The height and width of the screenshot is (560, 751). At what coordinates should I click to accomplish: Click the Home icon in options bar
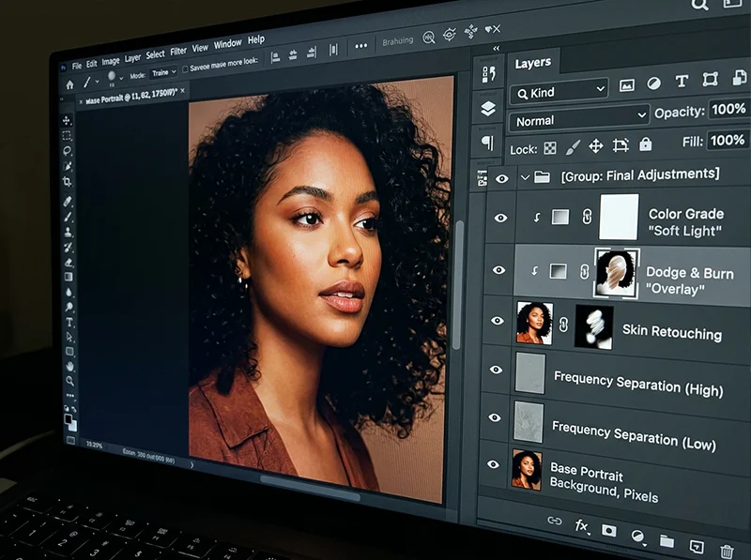[x=69, y=84]
